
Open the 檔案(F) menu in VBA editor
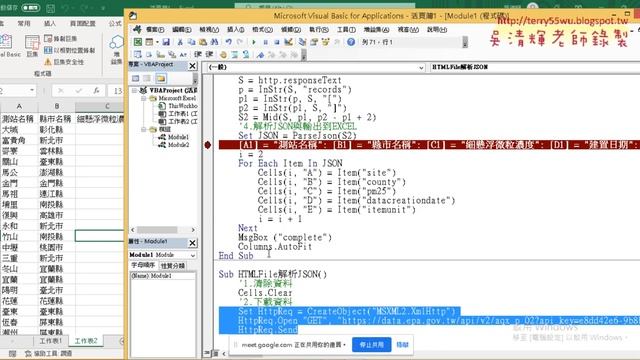(x=155, y=29)
